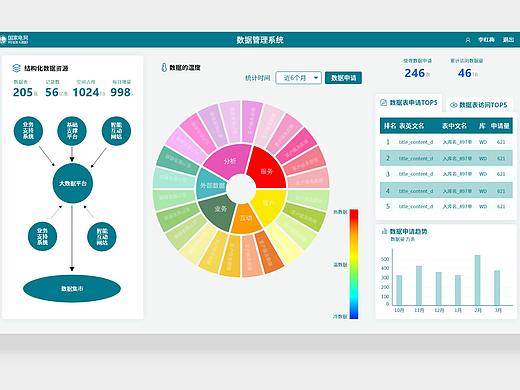Screen dimensions: 520x390
Task: Click the dark green 业务 wheel segment
Action: click(218, 211)
